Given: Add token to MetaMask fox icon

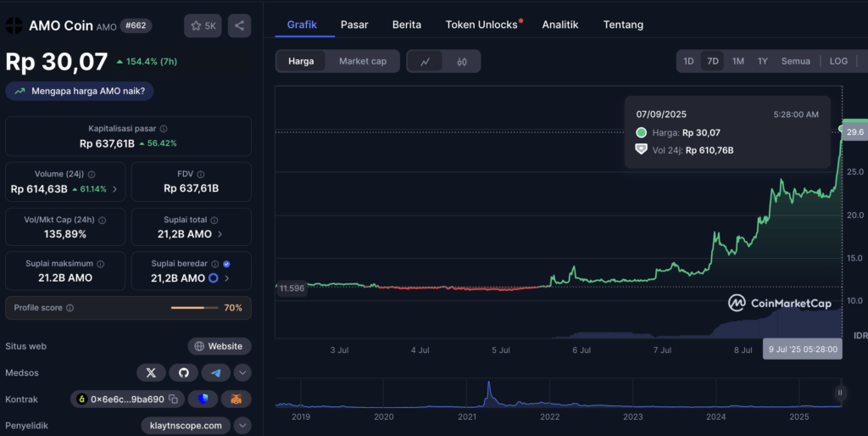Looking at the screenshot, I should pyautogui.click(x=236, y=399).
